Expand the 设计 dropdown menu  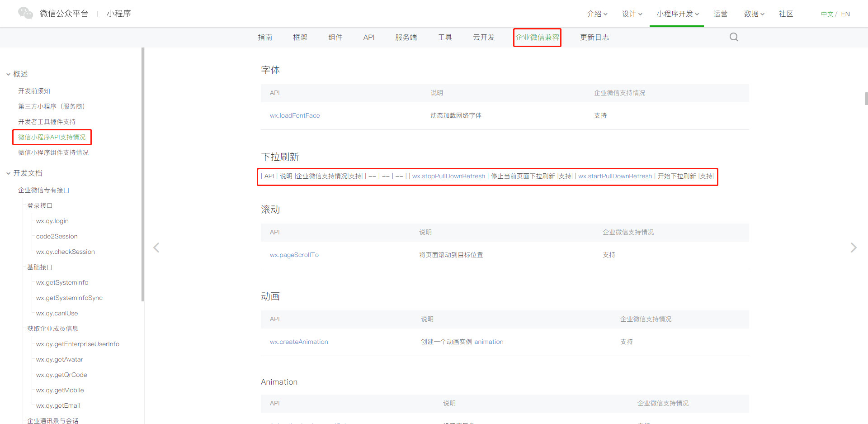click(632, 14)
